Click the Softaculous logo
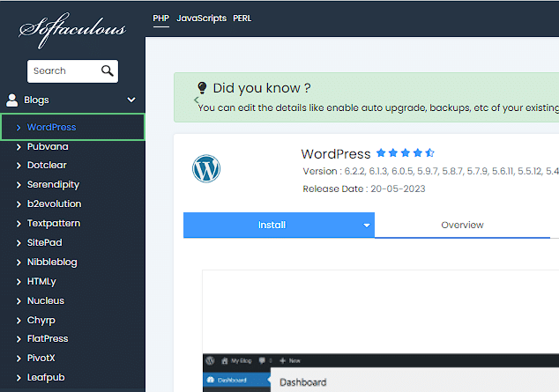 (x=72, y=30)
